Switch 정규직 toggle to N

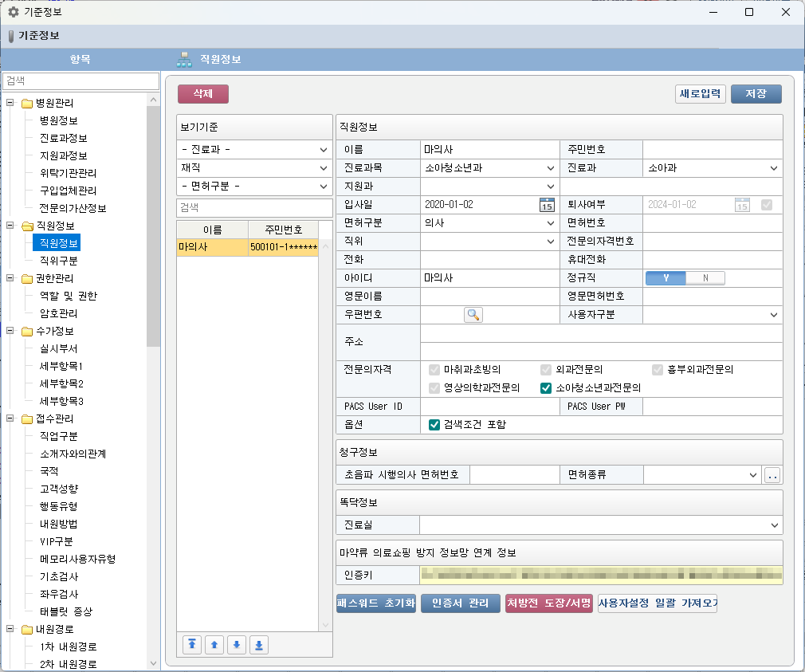pos(705,278)
